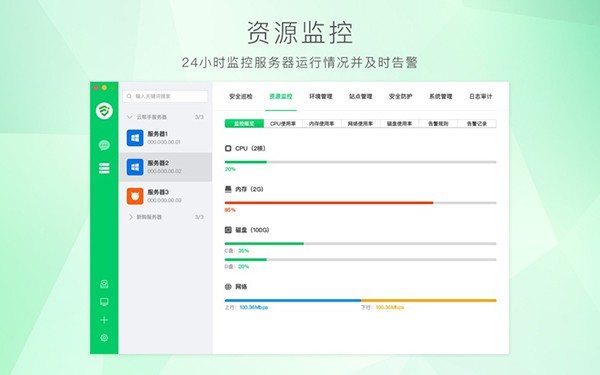Viewport: 600px width, 375px height.
Task: Click the shield logo in the green sidebar
Action: [x=104, y=111]
